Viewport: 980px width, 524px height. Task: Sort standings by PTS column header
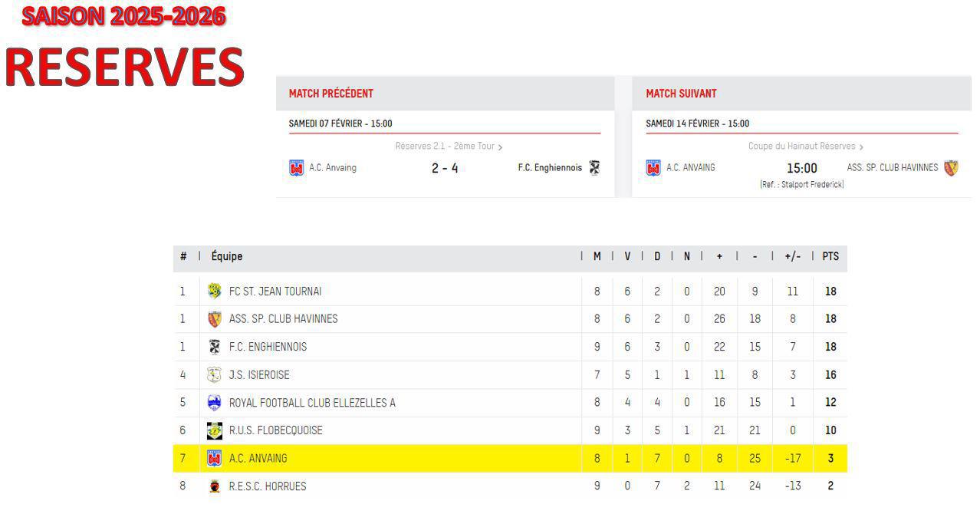tap(830, 257)
